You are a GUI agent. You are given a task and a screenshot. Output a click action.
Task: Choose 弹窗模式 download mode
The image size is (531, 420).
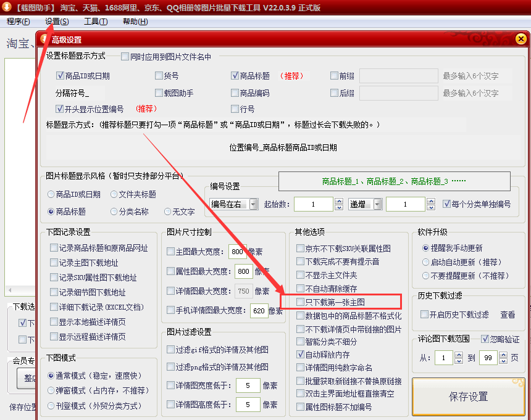tap(51, 390)
